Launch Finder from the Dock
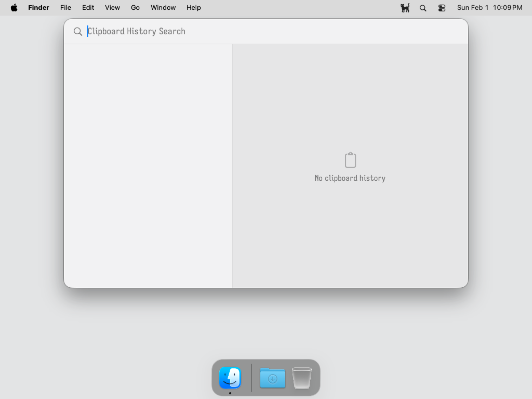The height and width of the screenshot is (399, 532). (x=230, y=377)
